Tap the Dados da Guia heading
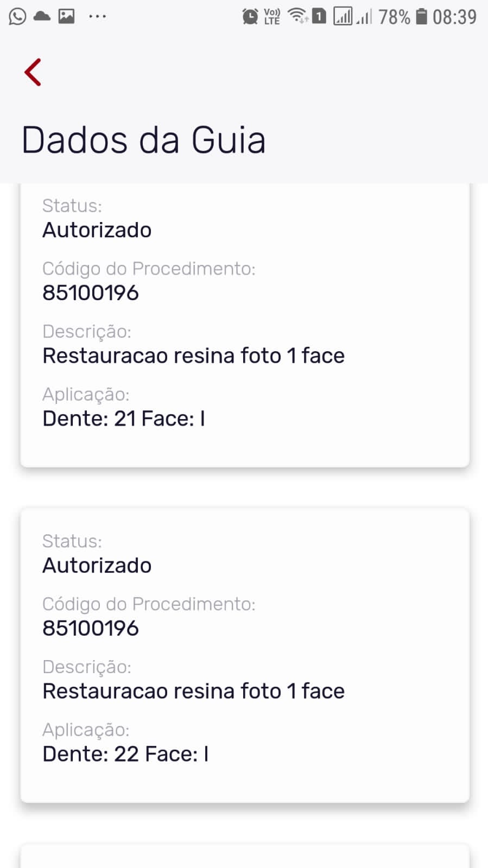This screenshot has height=868, width=488. 143,140
